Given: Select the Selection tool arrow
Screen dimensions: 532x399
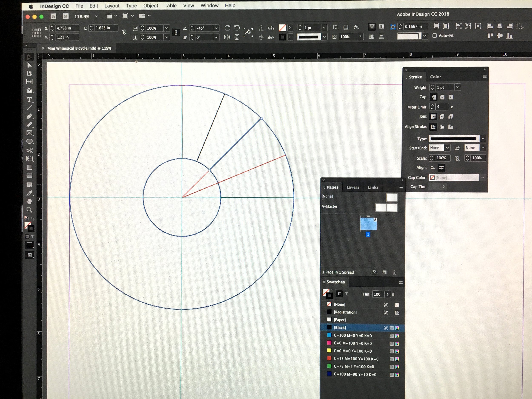Looking at the screenshot, I should [29, 57].
